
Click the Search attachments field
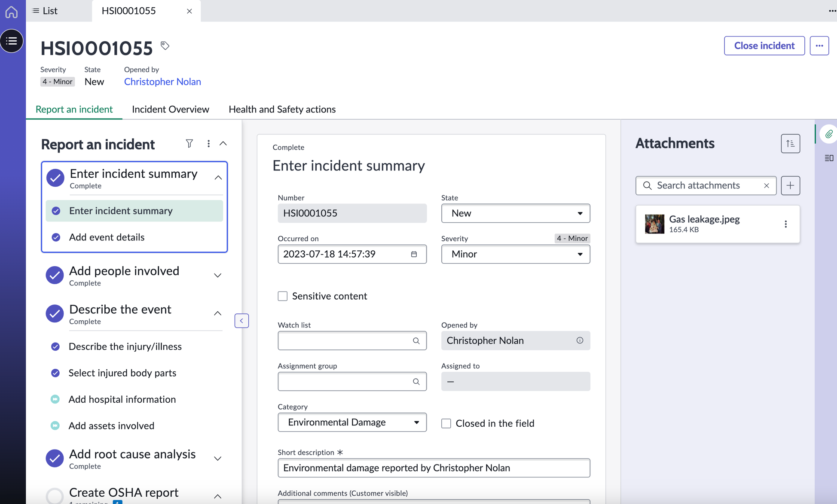706,185
